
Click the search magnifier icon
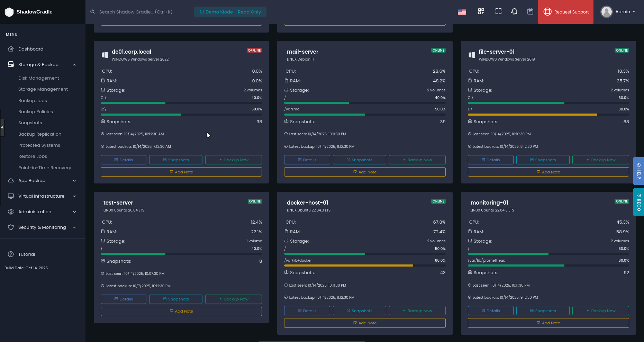coord(92,12)
